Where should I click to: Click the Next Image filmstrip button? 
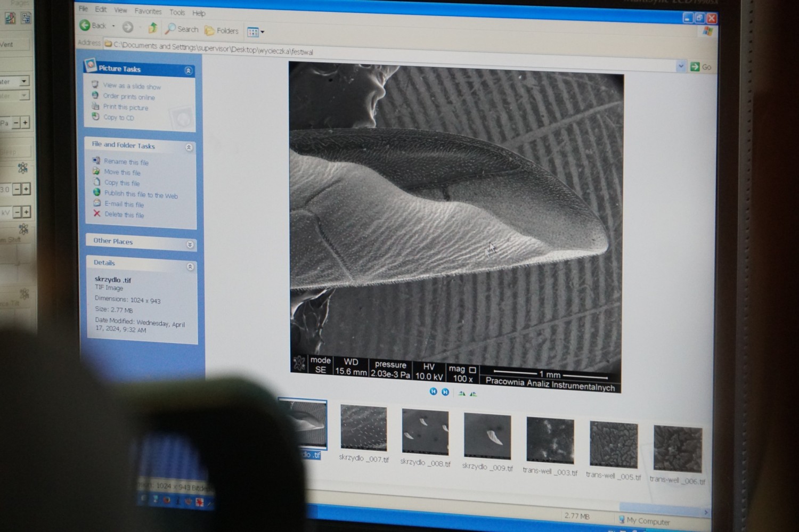point(445,392)
